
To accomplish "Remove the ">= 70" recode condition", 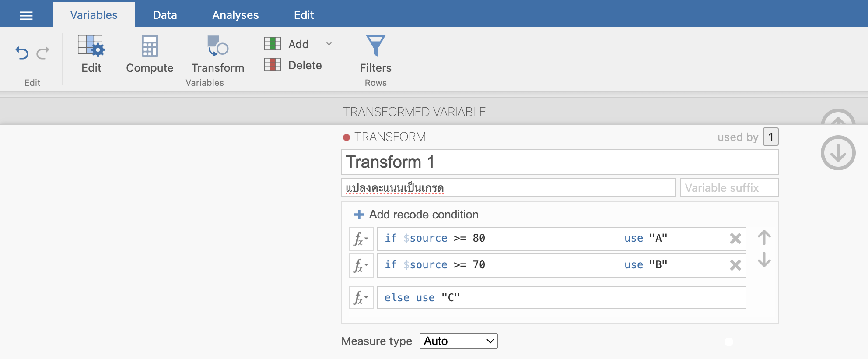I will pyautogui.click(x=735, y=265).
